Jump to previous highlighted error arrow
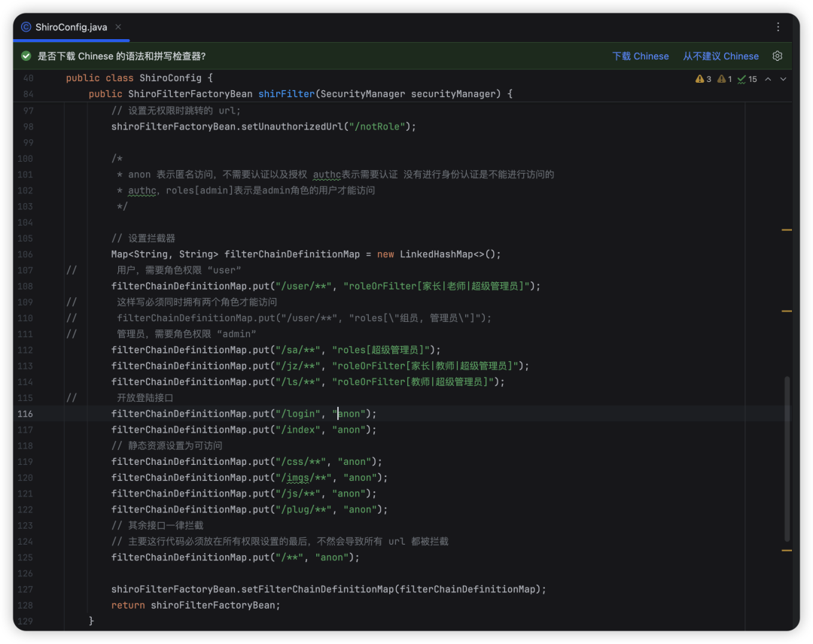Image resolution: width=813 pixels, height=644 pixels. coord(768,79)
